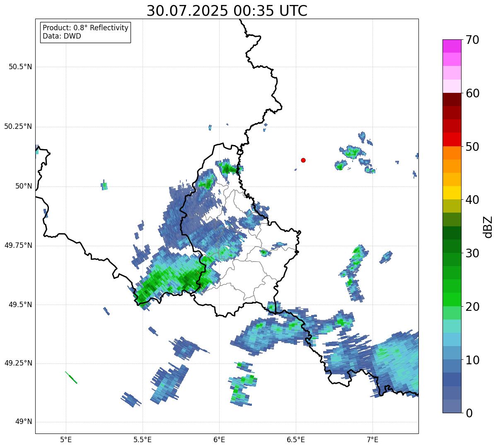Click the 60 value on colorbar
498x448 pixels.
(x=472, y=93)
